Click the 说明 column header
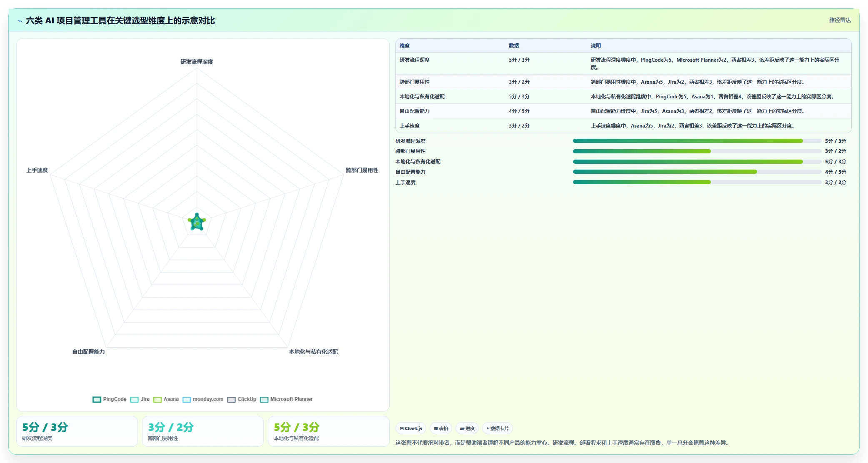868x463 pixels. pos(596,46)
